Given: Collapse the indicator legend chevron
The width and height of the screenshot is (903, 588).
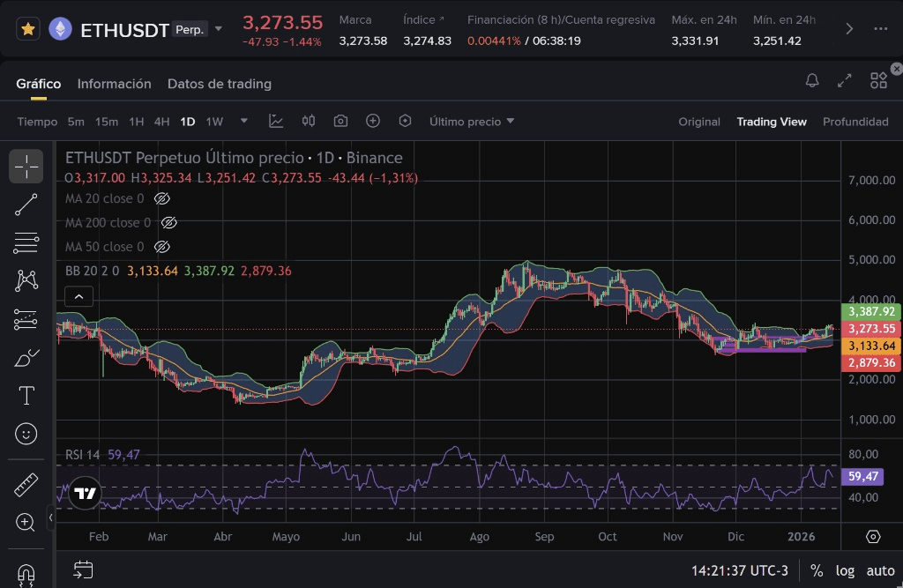Looking at the screenshot, I should click(x=79, y=297).
